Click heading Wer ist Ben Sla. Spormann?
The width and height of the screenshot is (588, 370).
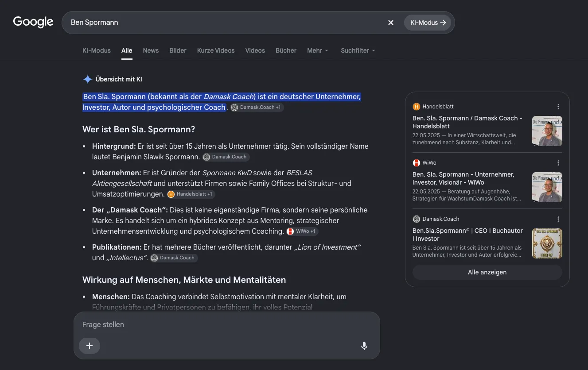point(139,130)
